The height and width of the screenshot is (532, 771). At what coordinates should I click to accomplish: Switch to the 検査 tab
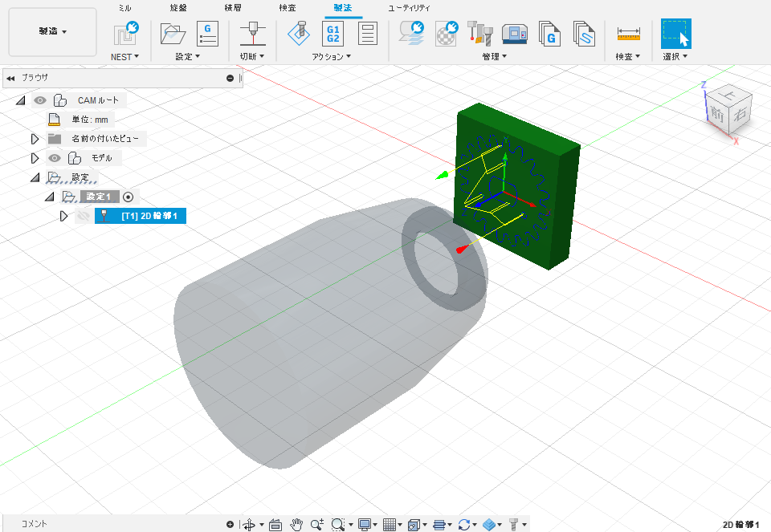pos(288,8)
